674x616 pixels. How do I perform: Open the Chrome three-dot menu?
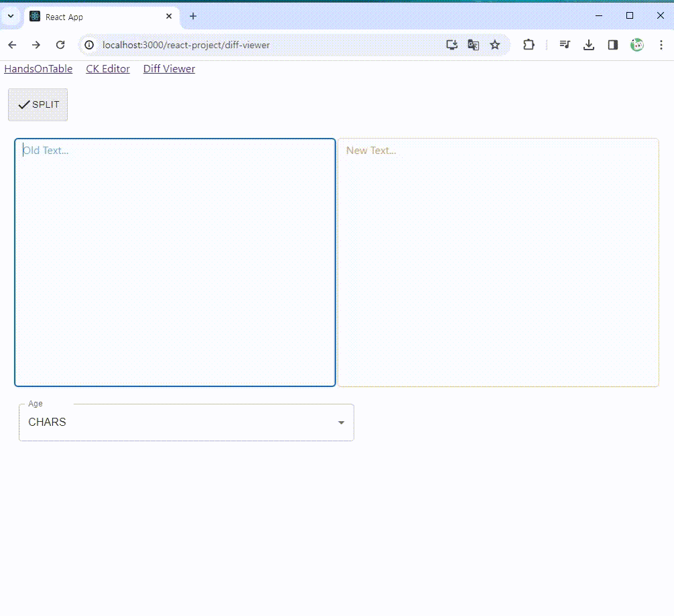pyautogui.click(x=661, y=45)
